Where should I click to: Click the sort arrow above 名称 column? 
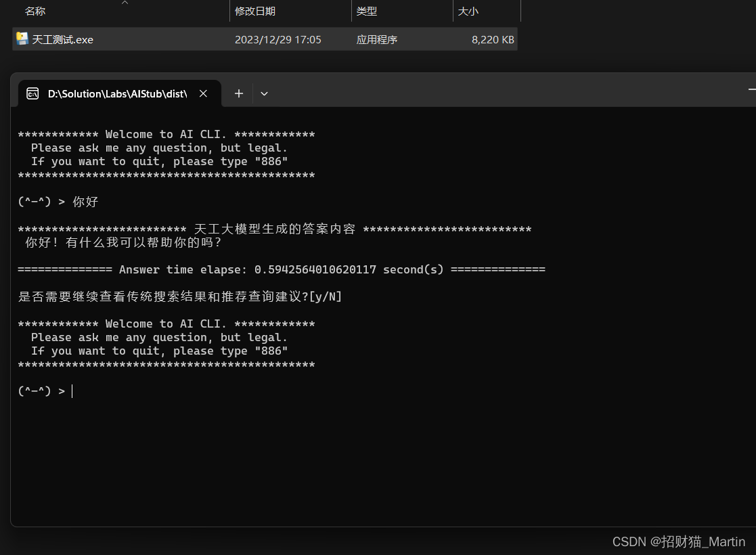point(125,3)
